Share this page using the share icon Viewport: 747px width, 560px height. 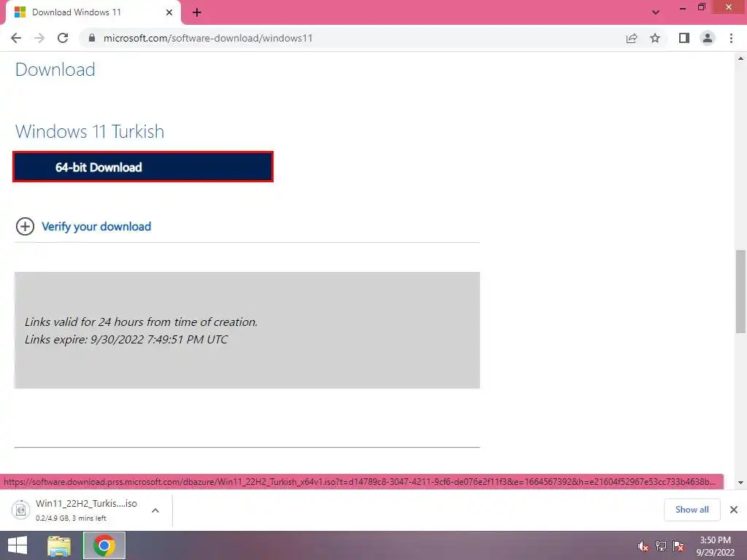(632, 38)
